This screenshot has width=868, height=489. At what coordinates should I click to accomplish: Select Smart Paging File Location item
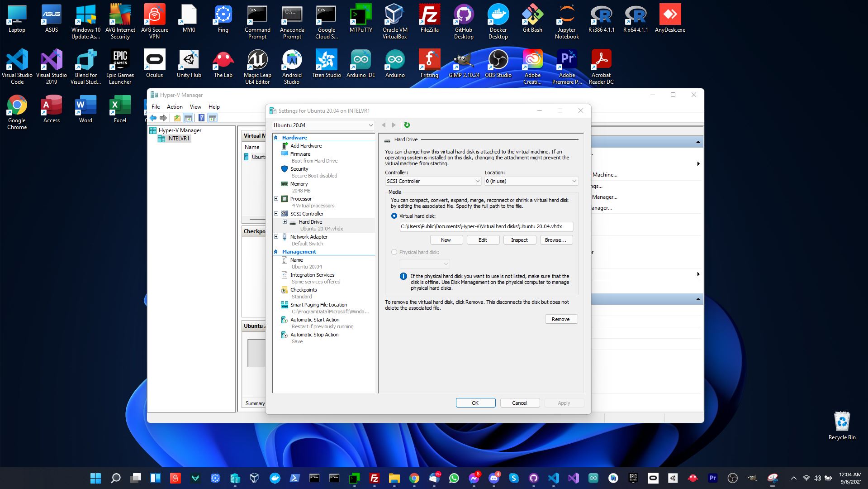(318, 305)
